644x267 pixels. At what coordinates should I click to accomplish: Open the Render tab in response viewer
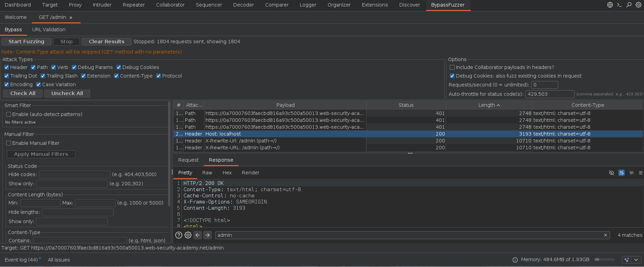point(250,173)
